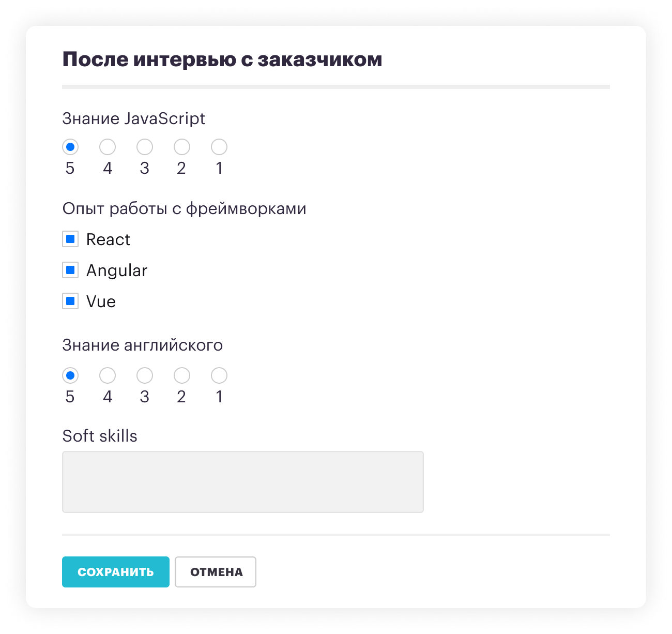
Task: Click the Vue label text
Action: 101,301
